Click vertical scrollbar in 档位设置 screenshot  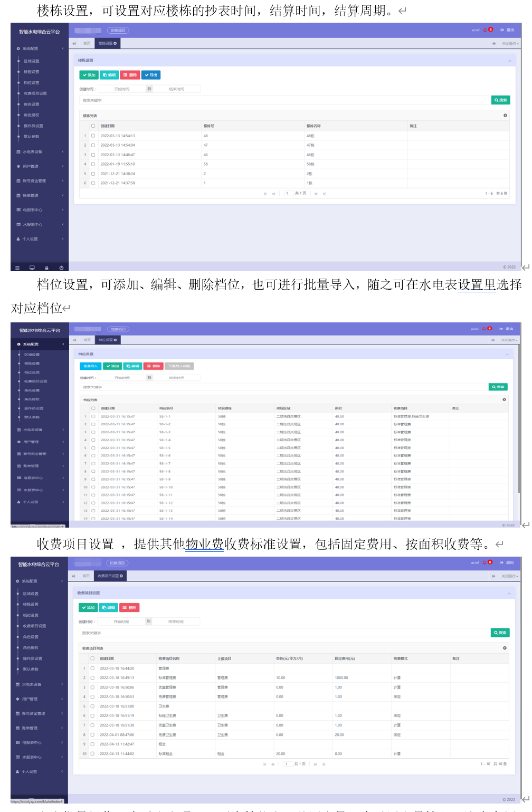[519, 419]
